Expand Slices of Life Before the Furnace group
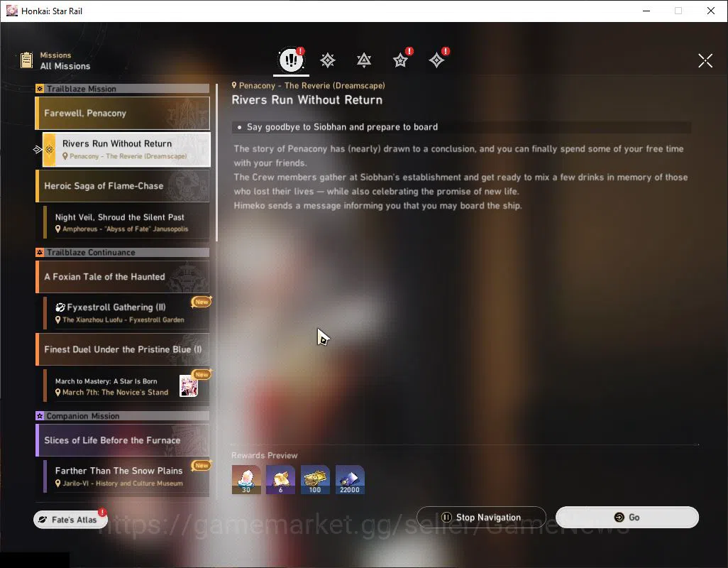Screen dimensions: 728x568 (x=123, y=440)
